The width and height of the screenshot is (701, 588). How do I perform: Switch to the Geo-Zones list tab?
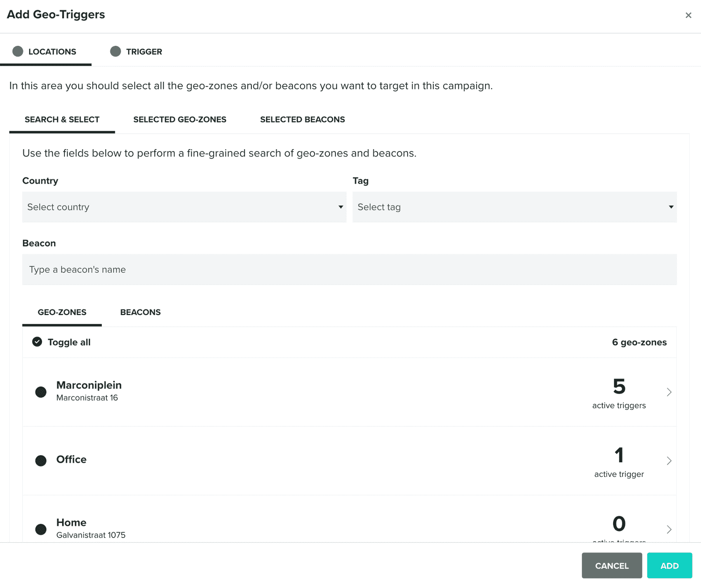pyautogui.click(x=62, y=312)
